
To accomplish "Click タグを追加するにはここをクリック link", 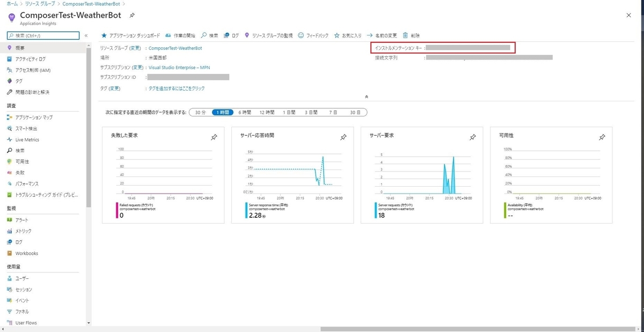I will 177,88.
